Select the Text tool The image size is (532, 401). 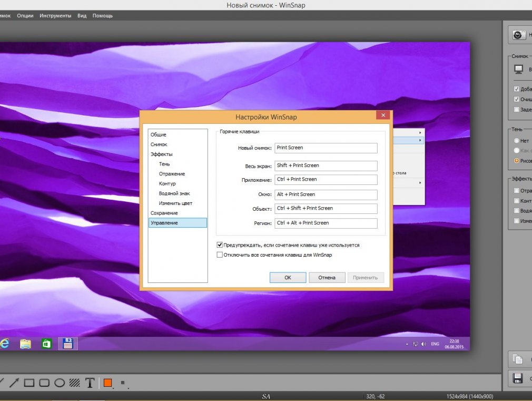tap(90, 383)
